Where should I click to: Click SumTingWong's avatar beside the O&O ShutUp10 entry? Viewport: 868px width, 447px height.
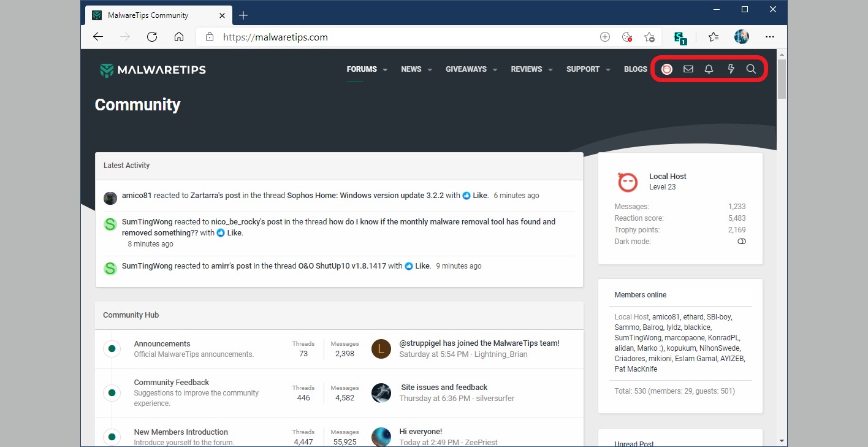coord(110,268)
